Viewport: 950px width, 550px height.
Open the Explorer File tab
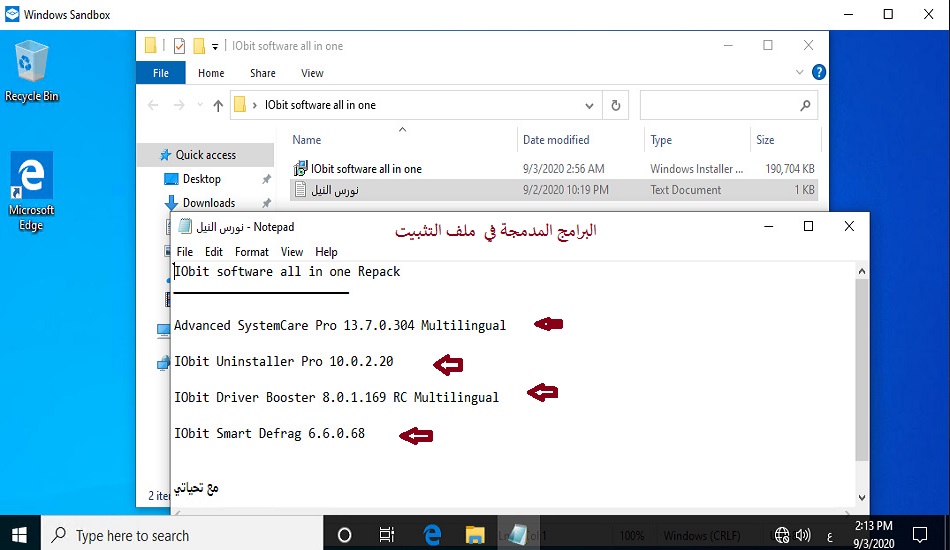click(161, 73)
